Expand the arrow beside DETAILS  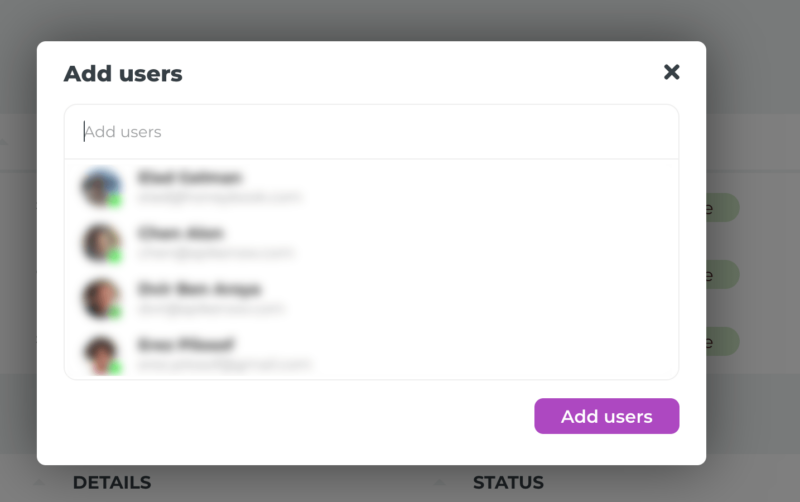(40, 483)
